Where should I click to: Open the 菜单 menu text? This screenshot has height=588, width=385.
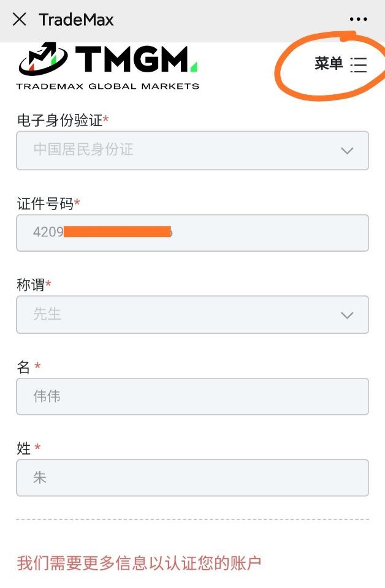coord(329,64)
